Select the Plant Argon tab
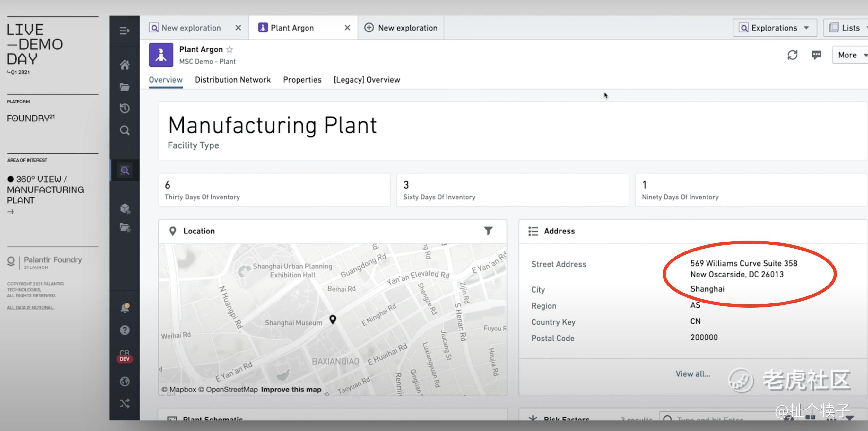 (292, 28)
